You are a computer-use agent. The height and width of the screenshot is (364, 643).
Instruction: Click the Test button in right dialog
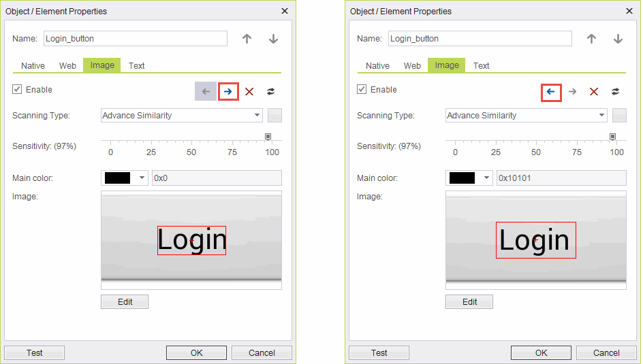379,352
